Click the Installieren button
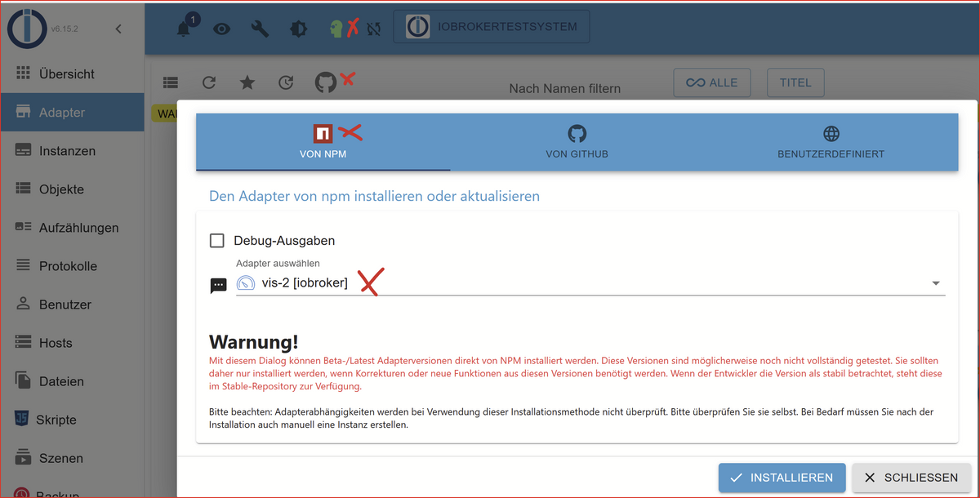 click(780, 478)
